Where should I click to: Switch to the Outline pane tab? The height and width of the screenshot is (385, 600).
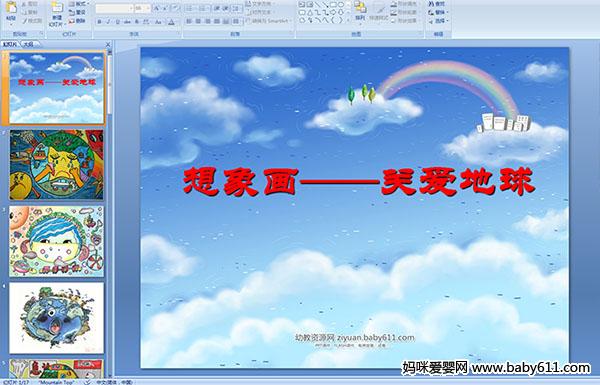coord(28,44)
